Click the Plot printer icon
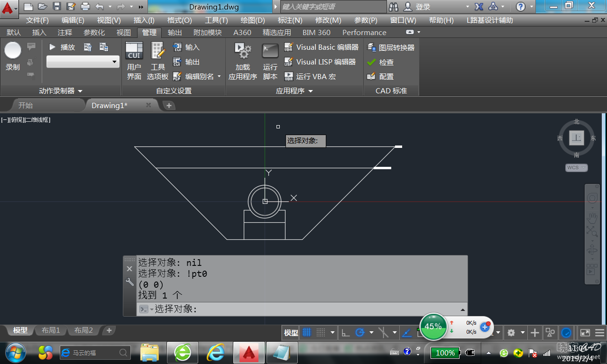 [x=85, y=7]
